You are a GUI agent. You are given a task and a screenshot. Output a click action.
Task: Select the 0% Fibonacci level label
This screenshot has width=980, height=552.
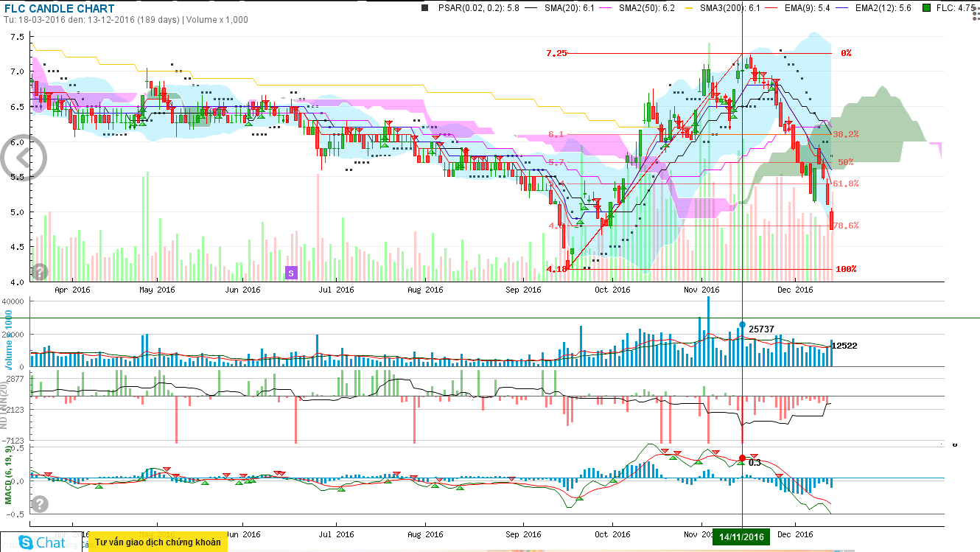846,53
